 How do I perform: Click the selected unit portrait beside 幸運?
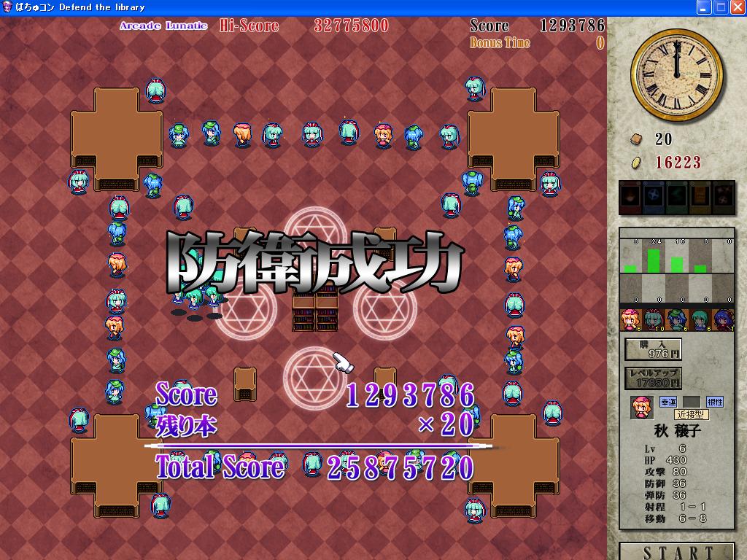[x=641, y=408]
